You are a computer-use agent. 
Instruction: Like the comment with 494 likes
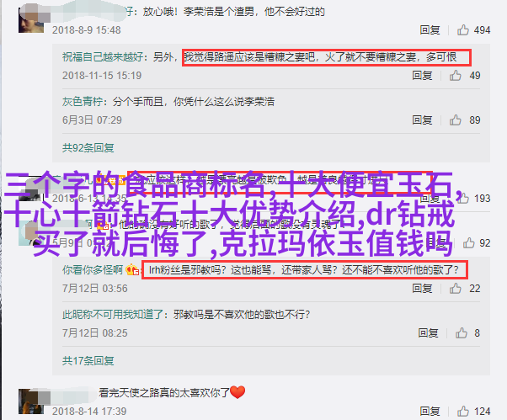(x=463, y=30)
